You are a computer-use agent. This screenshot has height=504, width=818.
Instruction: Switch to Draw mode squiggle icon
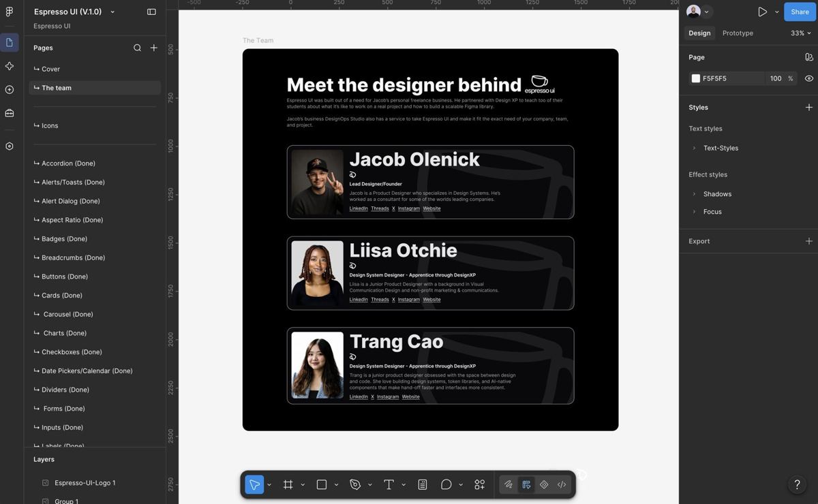[x=509, y=485]
